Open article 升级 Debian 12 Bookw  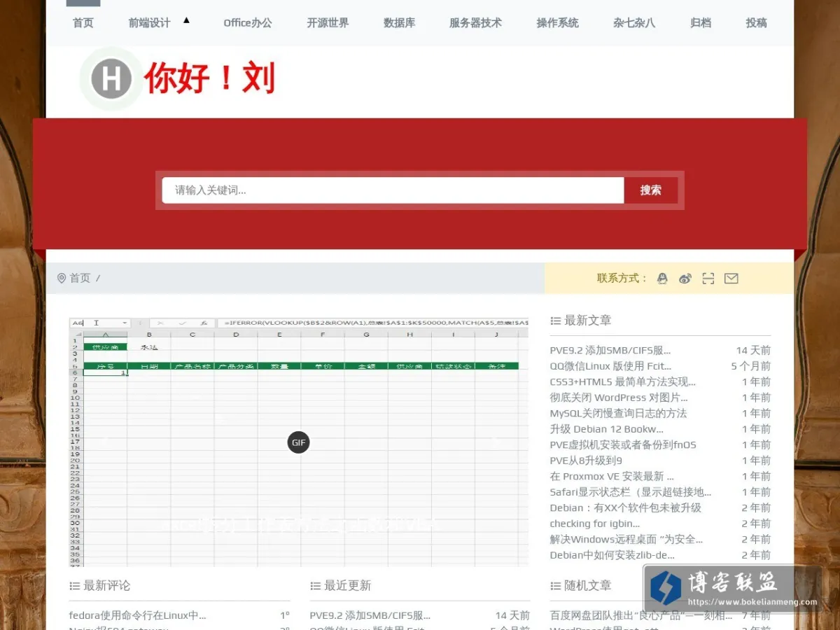pyautogui.click(x=607, y=429)
